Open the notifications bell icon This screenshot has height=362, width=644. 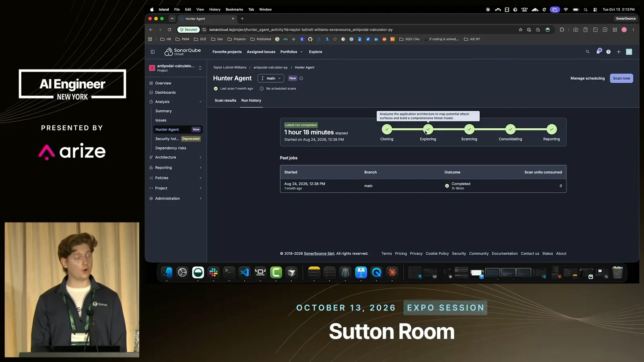point(598,51)
